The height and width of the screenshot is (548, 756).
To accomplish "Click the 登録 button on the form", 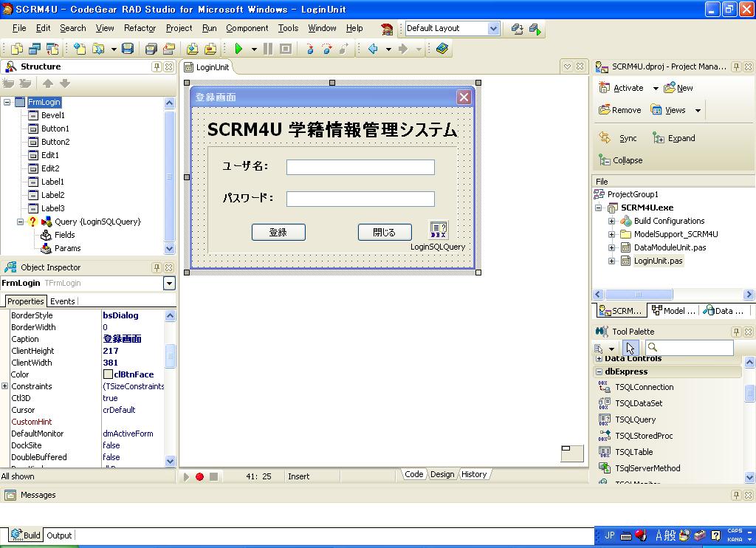I will [x=278, y=232].
